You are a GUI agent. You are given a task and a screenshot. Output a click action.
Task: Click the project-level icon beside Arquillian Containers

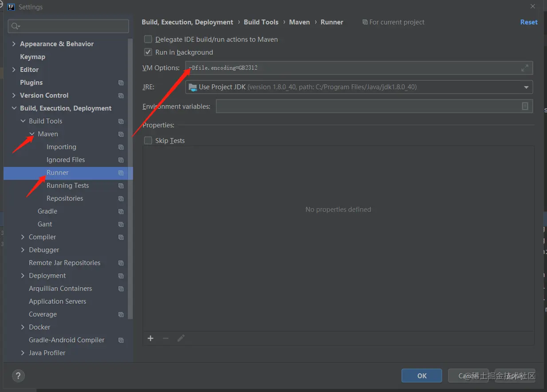(121, 289)
